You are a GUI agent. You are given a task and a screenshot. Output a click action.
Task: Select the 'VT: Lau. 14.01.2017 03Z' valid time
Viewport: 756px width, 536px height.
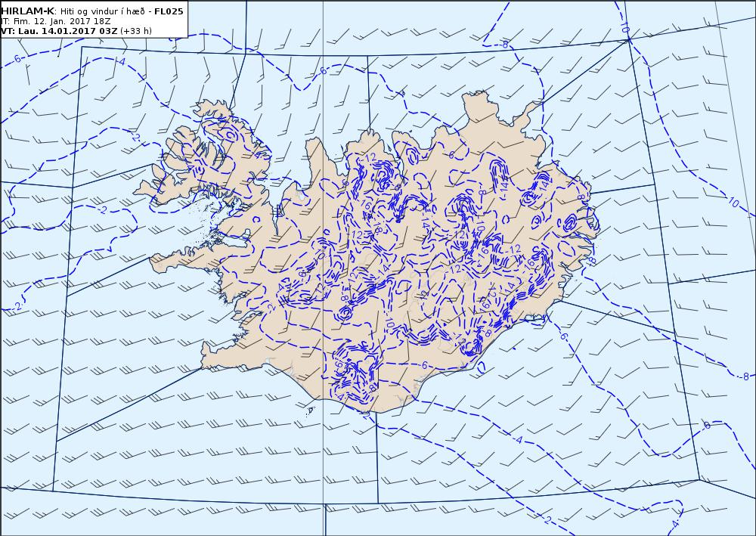tap(58, 31)
